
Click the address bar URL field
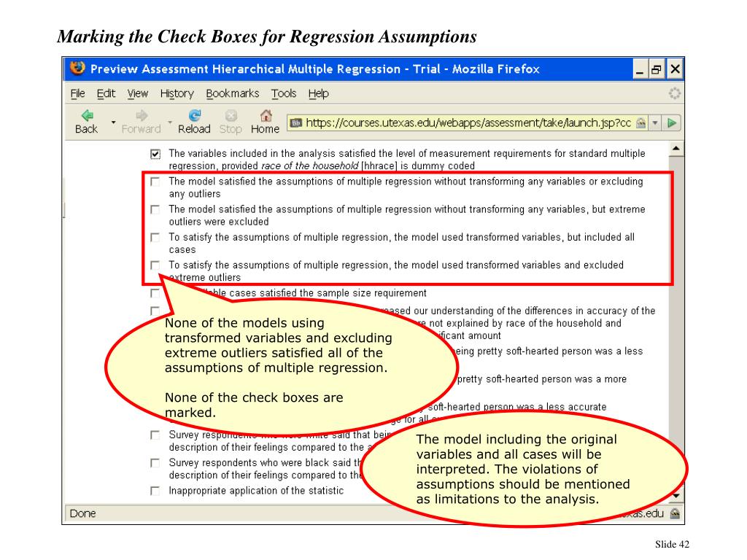[x=468, y=122]
